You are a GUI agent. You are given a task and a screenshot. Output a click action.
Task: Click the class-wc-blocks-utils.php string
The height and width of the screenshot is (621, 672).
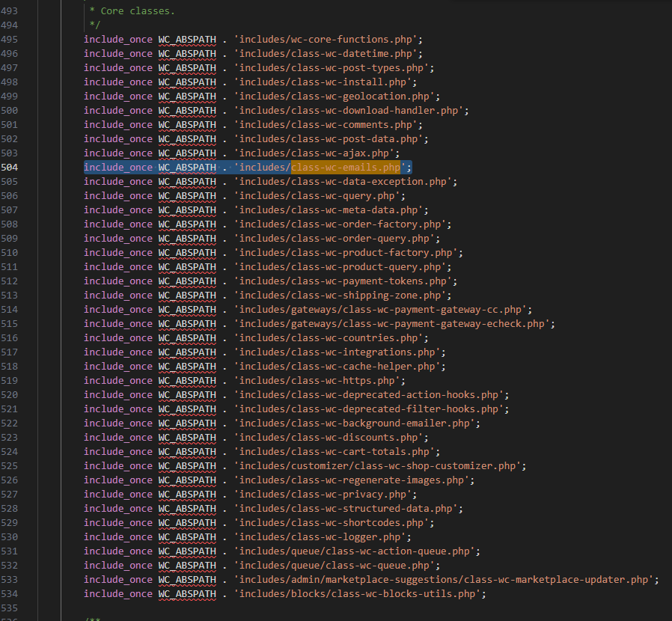(359, 593)
